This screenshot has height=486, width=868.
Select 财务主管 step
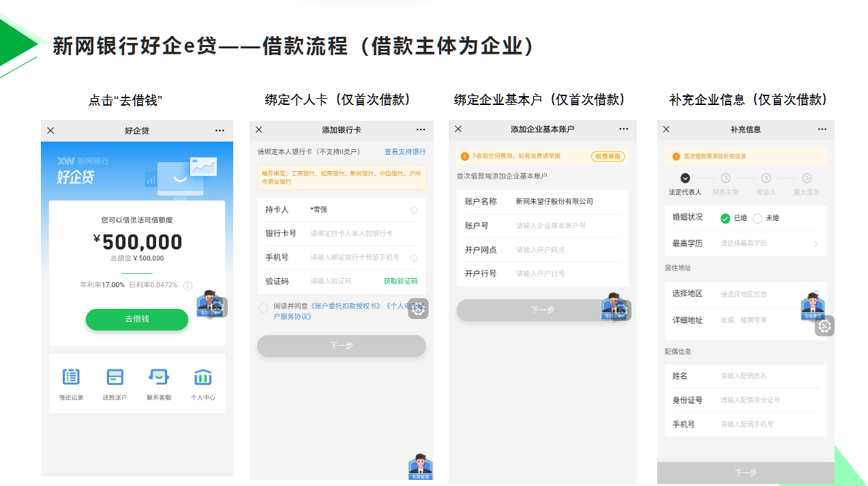[x=725, y=184]
